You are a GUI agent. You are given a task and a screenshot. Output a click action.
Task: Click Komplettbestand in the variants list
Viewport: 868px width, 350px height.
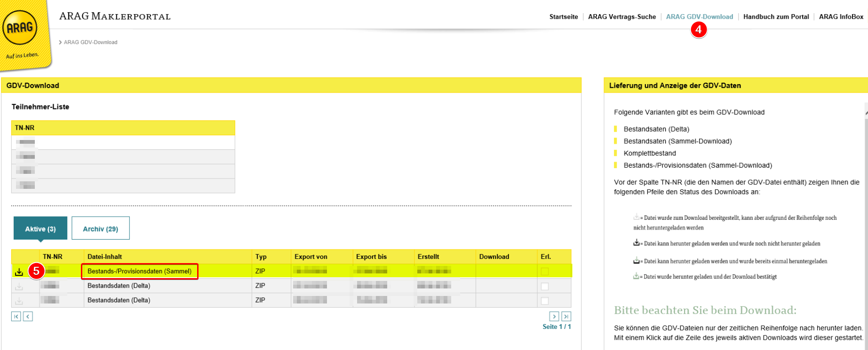click(650, 153)
